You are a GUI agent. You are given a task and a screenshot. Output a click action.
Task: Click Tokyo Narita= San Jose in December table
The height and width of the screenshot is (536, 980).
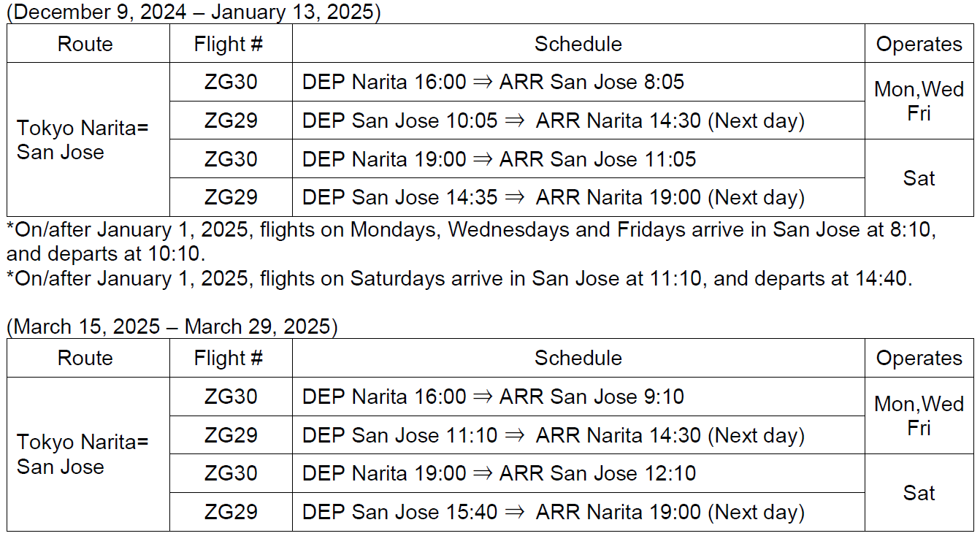point(83,139)
